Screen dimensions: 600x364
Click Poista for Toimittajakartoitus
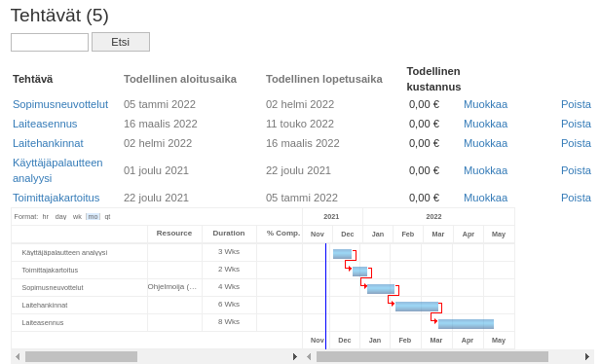coord(576,198)
